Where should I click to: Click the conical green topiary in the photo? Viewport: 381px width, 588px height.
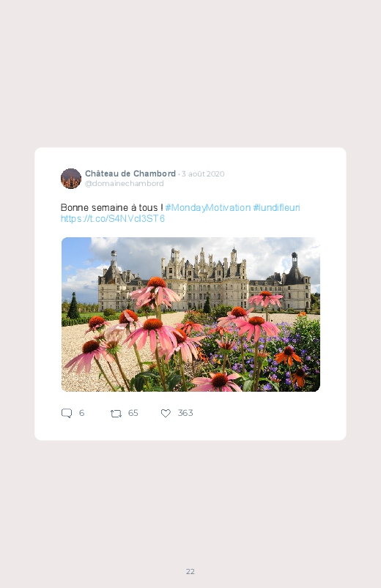[x=73, y=306]
